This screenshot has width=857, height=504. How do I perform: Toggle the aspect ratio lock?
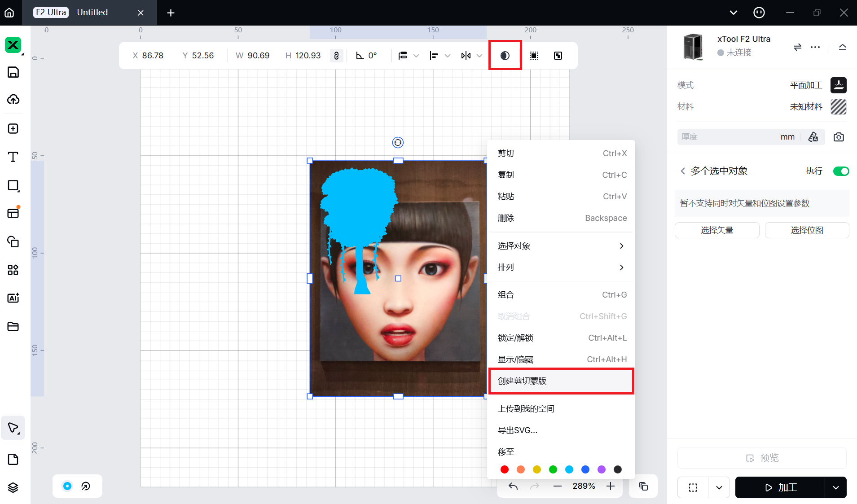click(336, 56)
